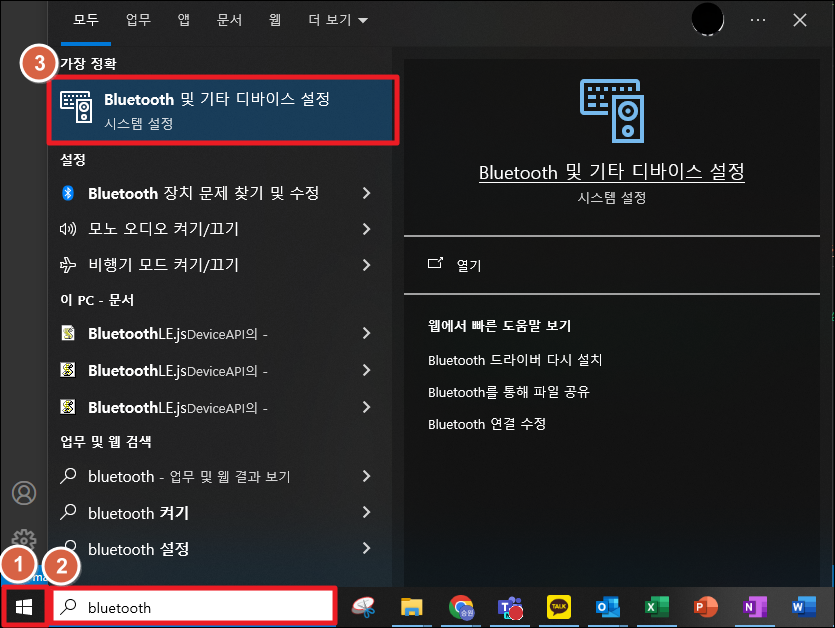The height and width of the screenshot is (628, 835).
Task: Click the second BluetoothLE.js file icon
Action: point(68,370)
